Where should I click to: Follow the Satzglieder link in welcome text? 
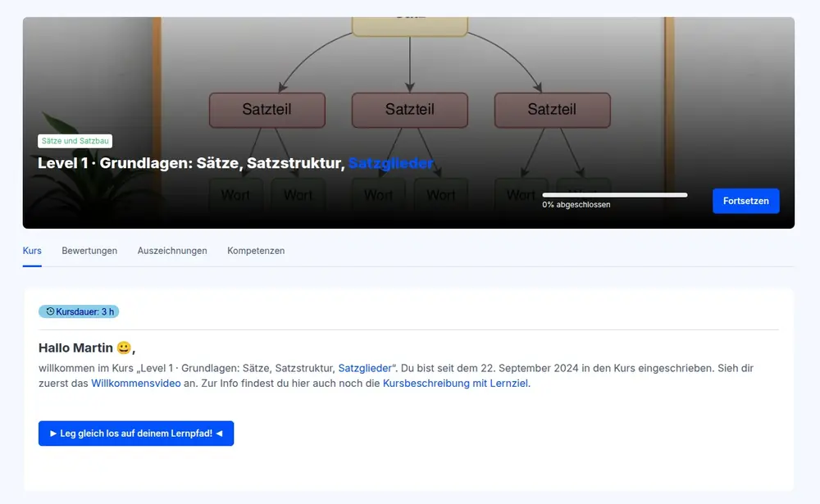(364, 368)
